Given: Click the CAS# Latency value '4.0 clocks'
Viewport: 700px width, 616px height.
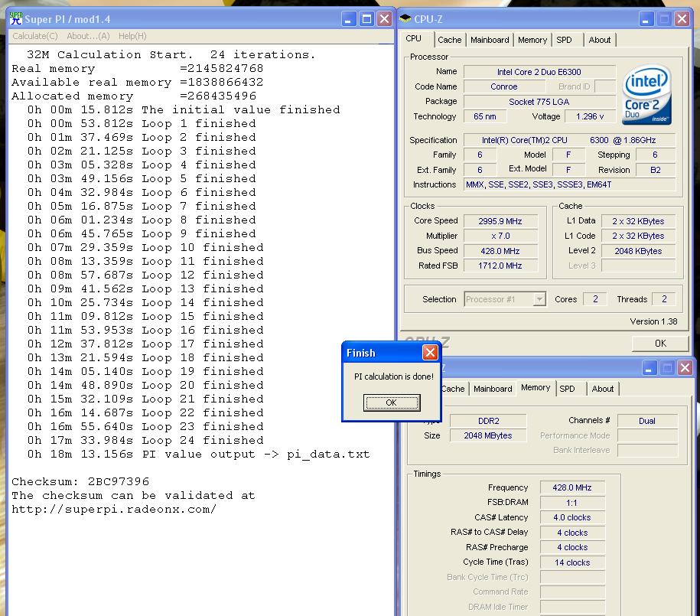Looking at the screenshot, I should pos(572,517).
